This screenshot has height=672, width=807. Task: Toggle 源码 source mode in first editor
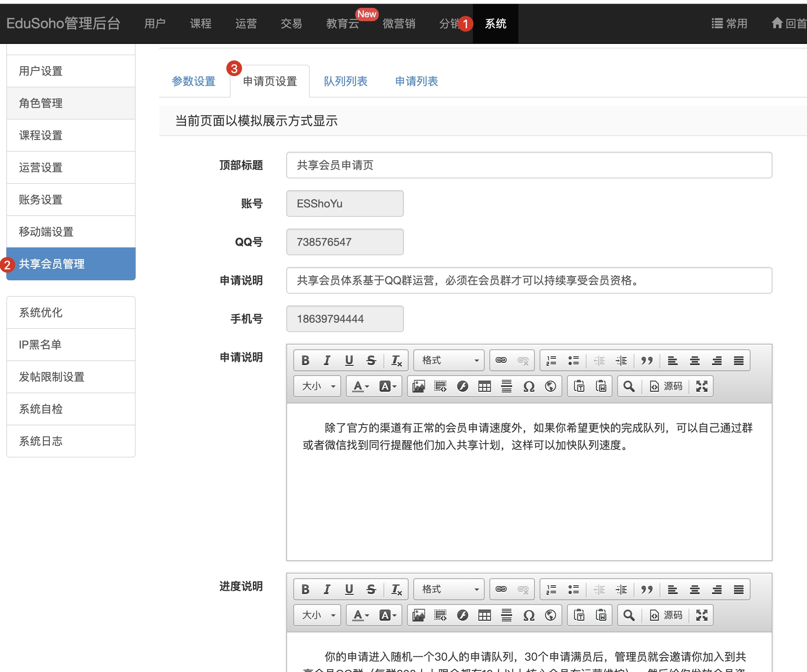pyautogui.click(x=667, y=386)
